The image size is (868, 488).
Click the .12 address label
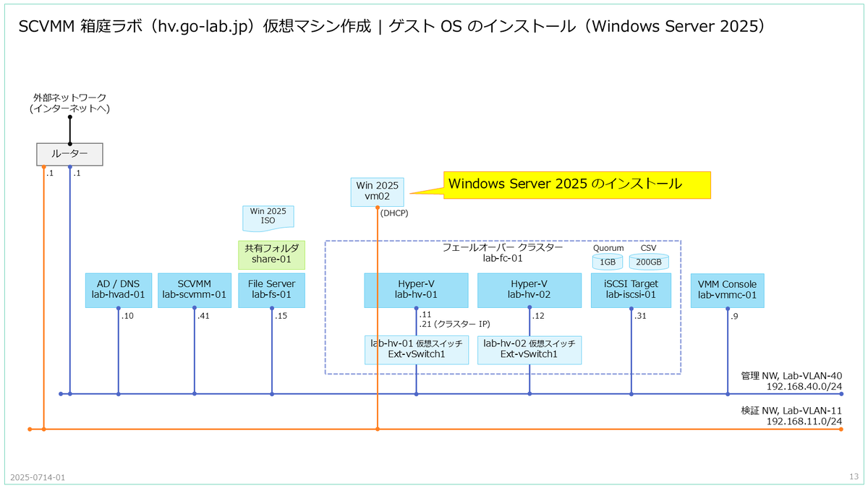538,315
